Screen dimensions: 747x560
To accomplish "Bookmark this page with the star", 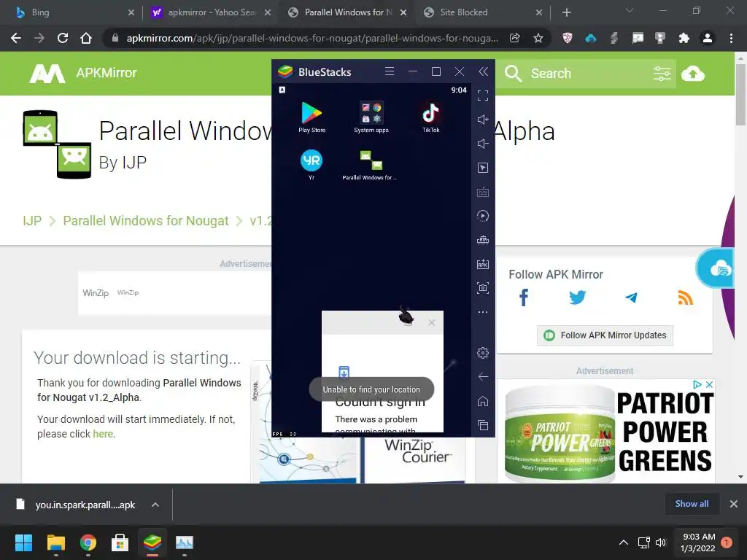I will click(538, 38).
